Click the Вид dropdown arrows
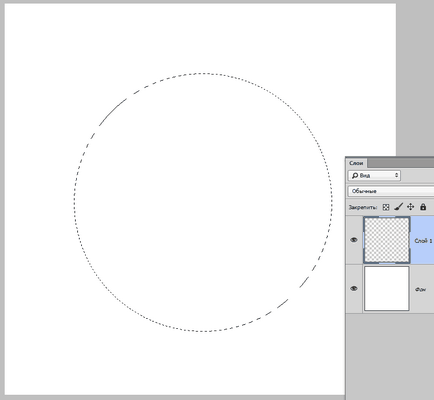The height and width of the screenshot is (400, 434). [397, 175]
